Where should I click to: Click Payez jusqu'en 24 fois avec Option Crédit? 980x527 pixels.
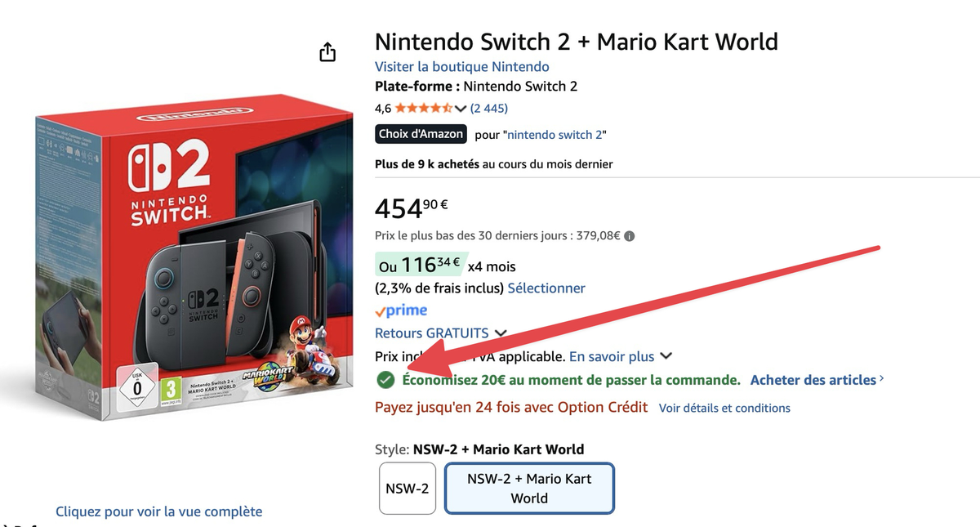coord(510,406)
